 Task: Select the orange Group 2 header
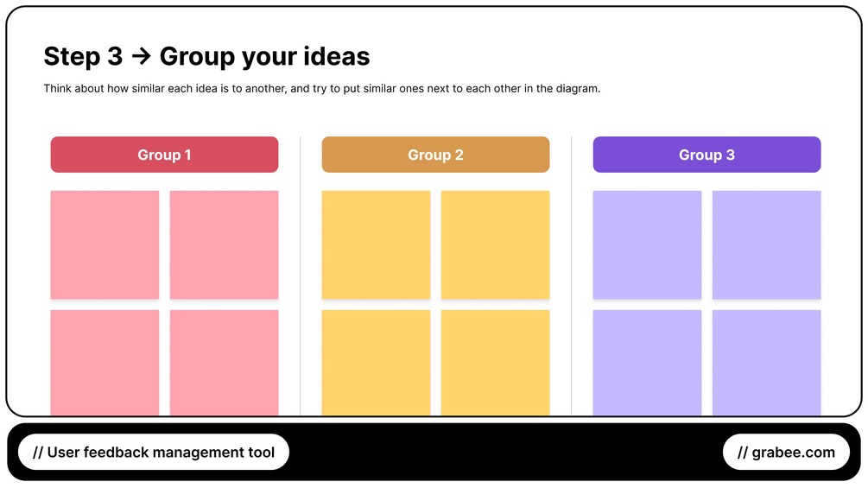pos(435,155)
